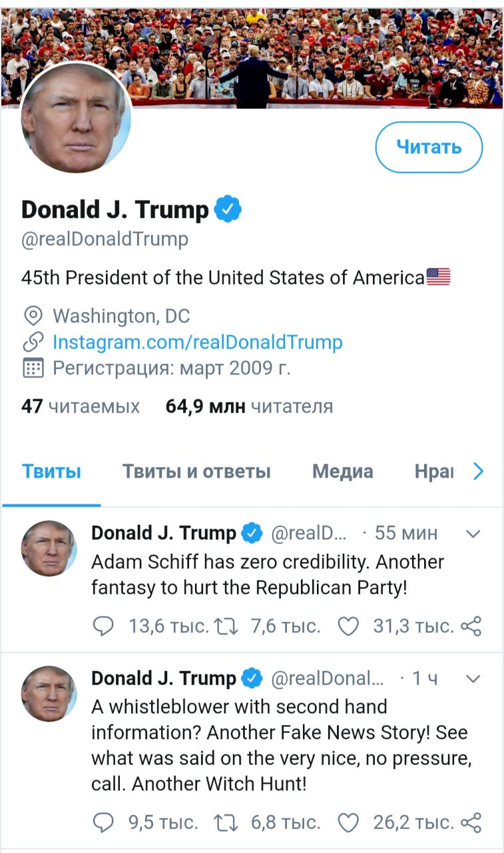Share the whistleblower tweet
Screen dimensions: 504x853
[471, 822]
